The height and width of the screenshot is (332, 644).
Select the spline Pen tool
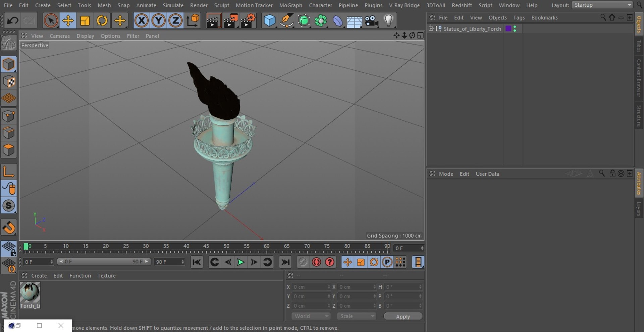point(286,21)
